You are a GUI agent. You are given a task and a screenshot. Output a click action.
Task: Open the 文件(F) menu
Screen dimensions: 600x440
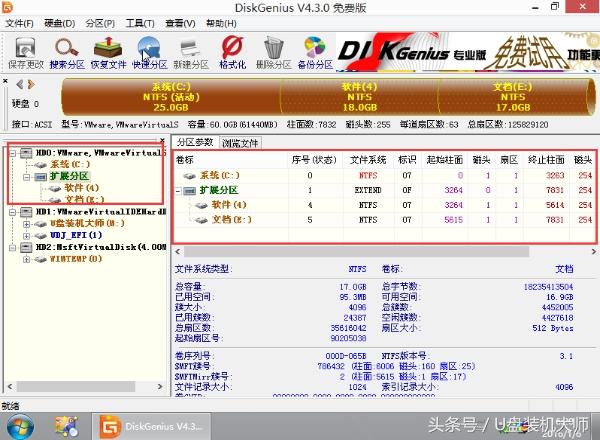point(19,23)
